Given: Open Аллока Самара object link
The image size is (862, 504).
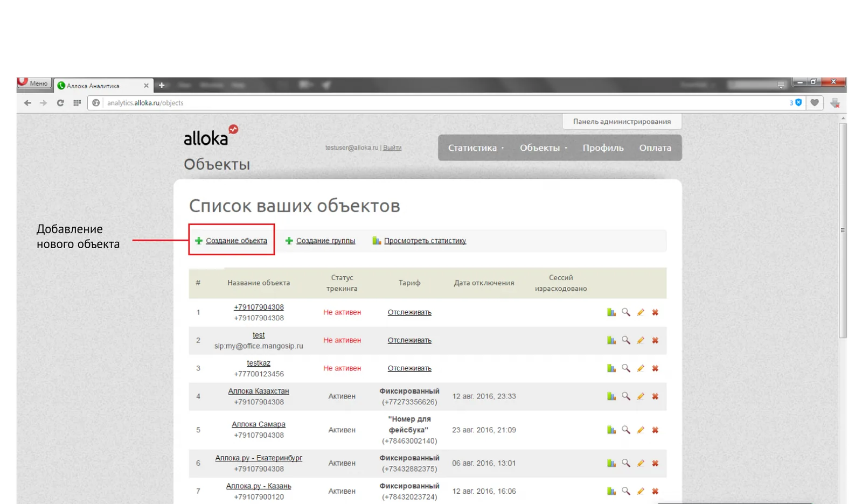Looking at the screenshot, I should (259, 424).
